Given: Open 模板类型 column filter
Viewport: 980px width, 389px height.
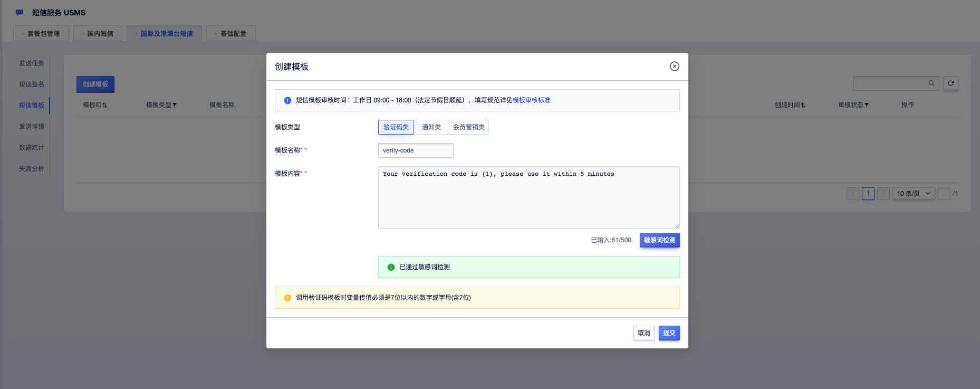Looking at the screenshot, I should [175, 106].
